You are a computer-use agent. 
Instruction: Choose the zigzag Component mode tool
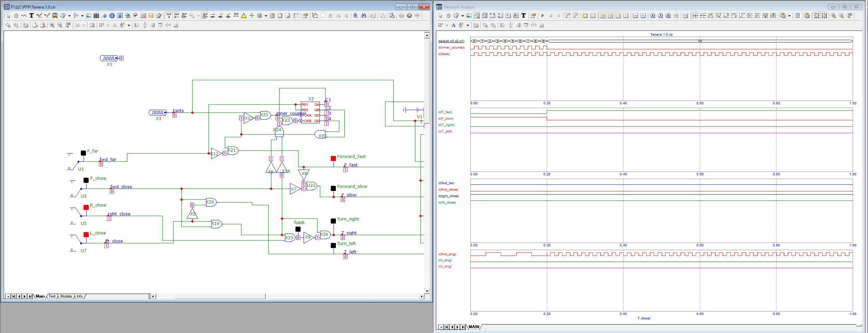click(24, 16)
